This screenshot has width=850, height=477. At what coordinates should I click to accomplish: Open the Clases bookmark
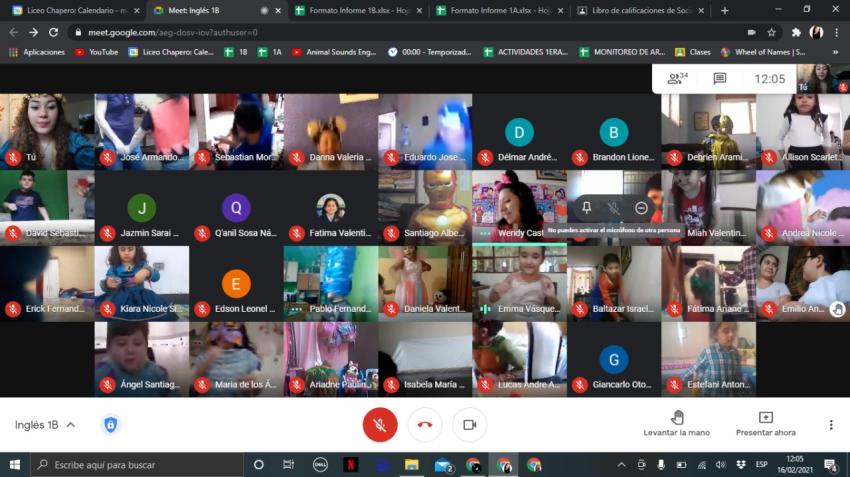coord(693,52)
